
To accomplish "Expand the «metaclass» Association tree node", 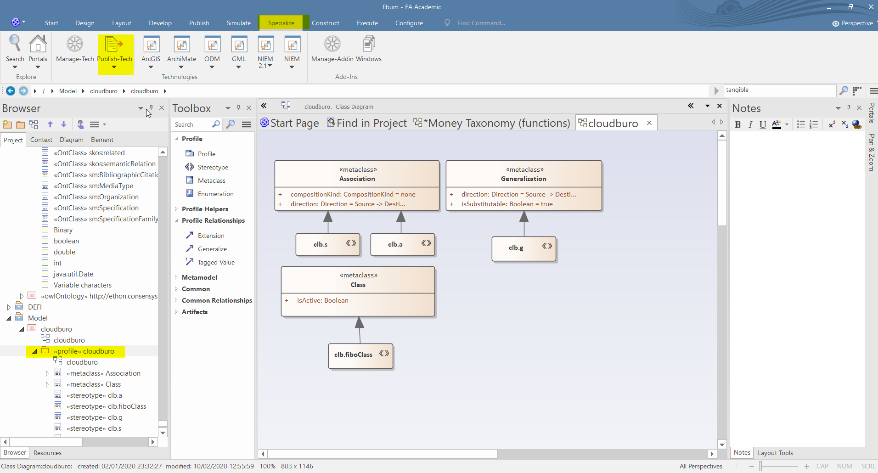I will 47,372.
